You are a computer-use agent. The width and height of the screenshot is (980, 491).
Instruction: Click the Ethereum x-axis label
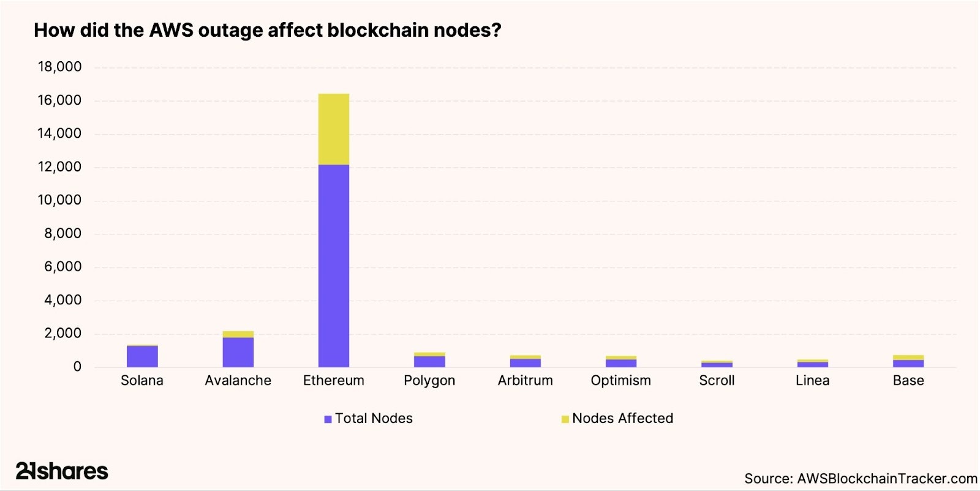(x=334, y=381)
